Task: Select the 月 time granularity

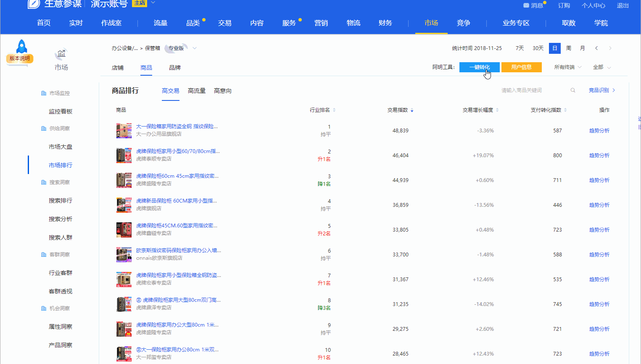Action: click(583, 48)
